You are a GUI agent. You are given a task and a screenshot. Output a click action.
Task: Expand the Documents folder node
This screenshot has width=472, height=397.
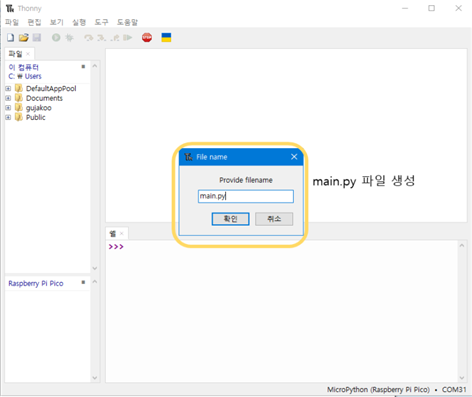(x=8, y=98)
